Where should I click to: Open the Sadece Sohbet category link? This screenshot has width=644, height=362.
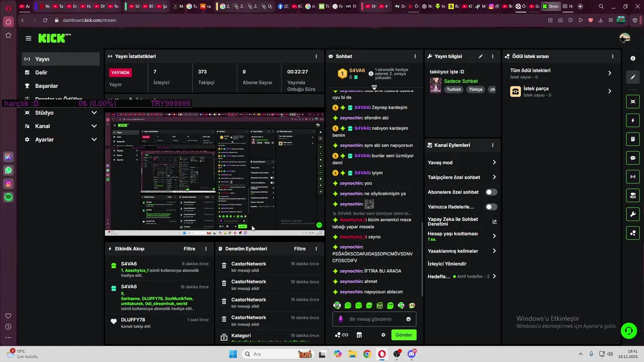tap(461, 81)
